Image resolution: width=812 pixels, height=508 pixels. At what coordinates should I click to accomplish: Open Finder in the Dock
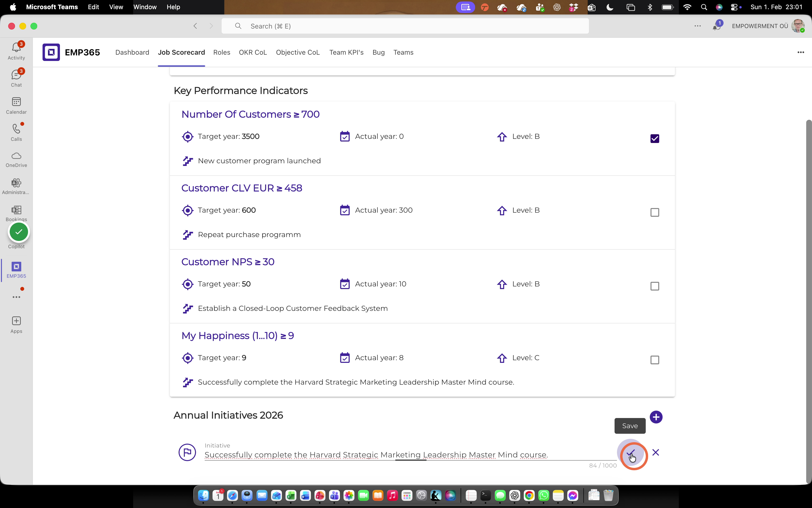(x=203, y=495)
